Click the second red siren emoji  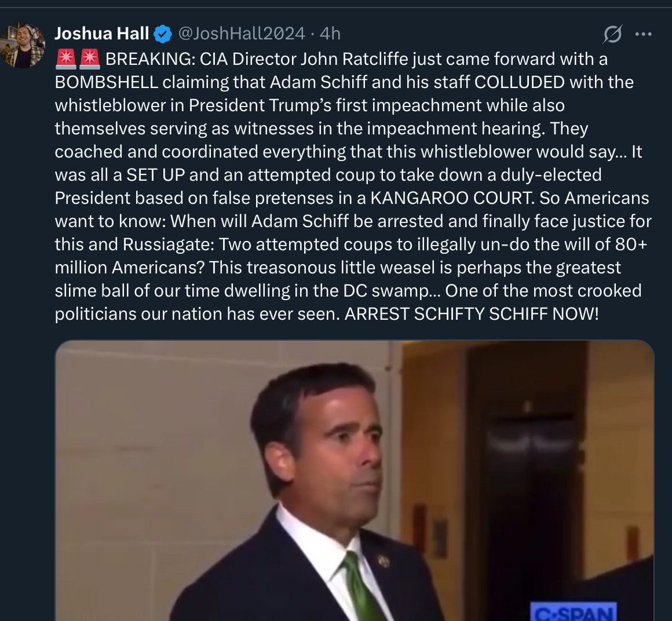pyautogui.click(x=89, y=59)
